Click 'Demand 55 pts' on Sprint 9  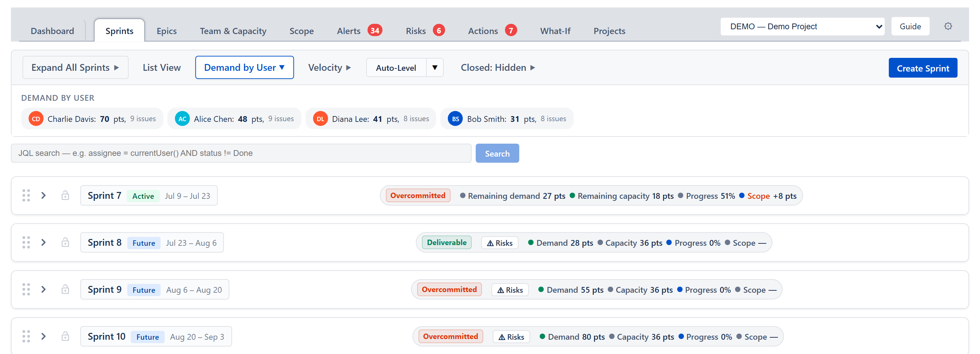[x=575, y=290]
